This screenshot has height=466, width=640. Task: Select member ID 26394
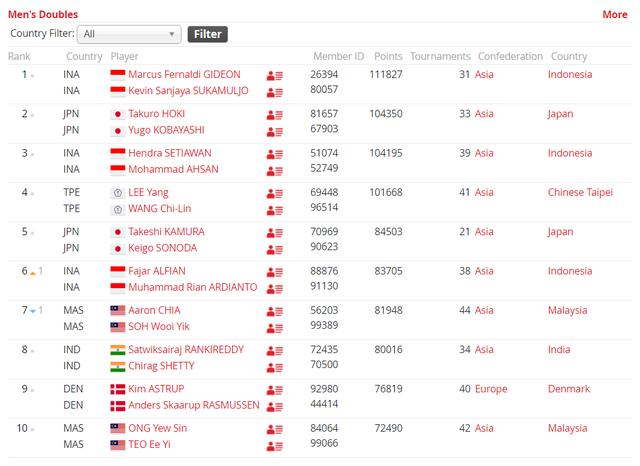pos(324,75)
